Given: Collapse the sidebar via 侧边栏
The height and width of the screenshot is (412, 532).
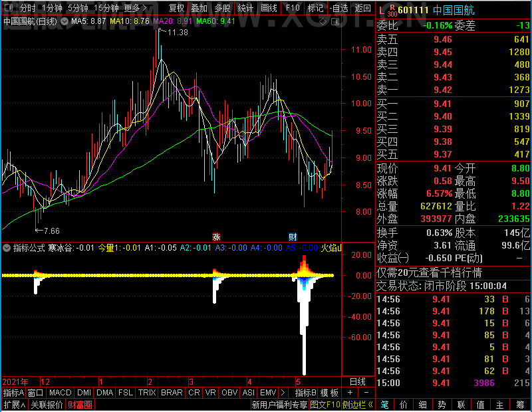Looking at the screenshot, I should click(x=357, y=405).
